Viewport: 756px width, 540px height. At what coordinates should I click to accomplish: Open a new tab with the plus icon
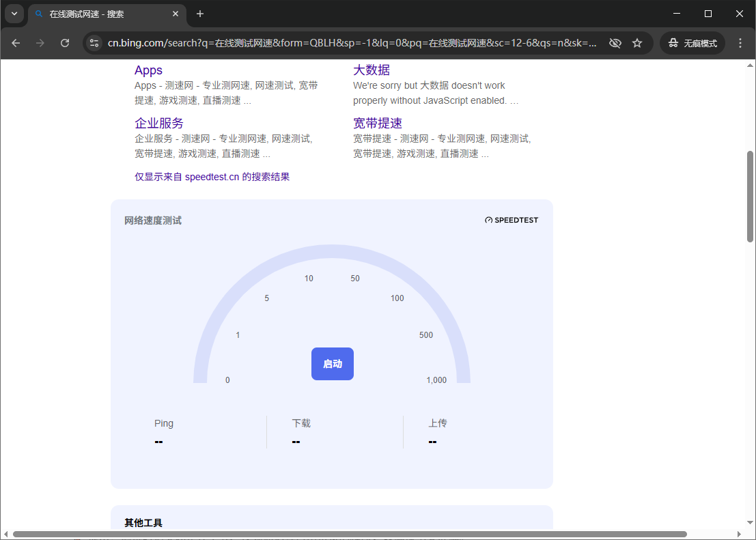[199, 14]
